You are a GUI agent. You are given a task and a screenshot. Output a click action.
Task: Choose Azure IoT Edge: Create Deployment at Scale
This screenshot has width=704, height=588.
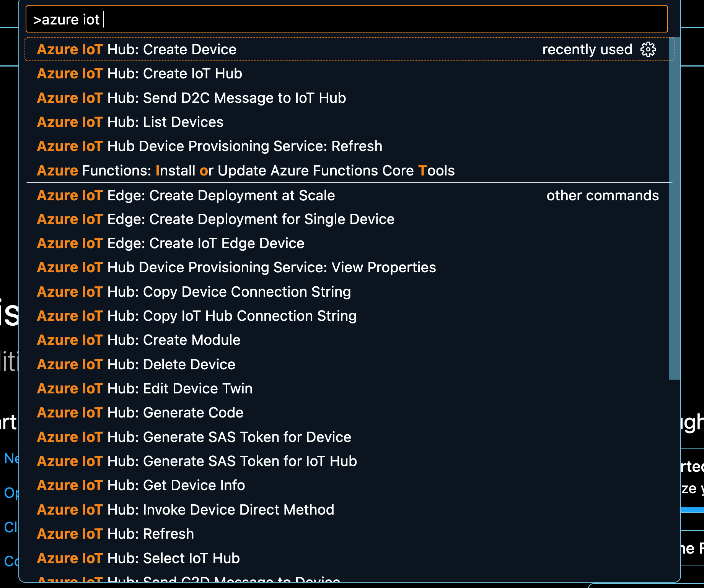[186, 196]
